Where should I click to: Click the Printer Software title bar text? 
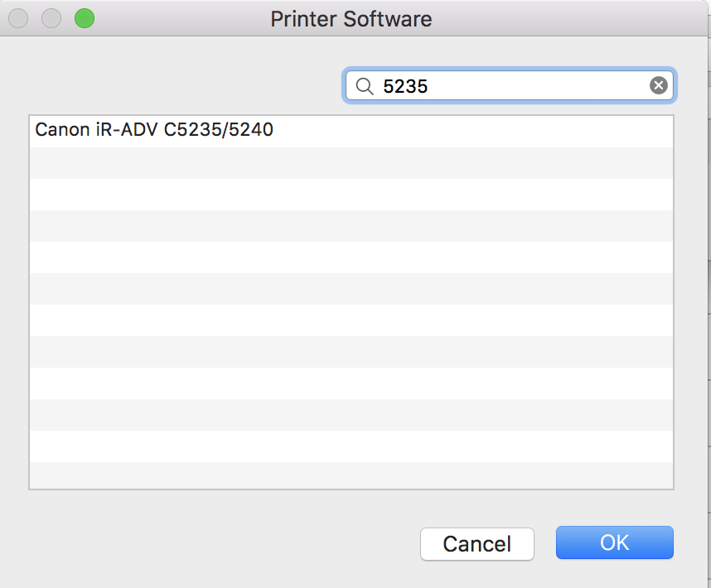[351, 19]
